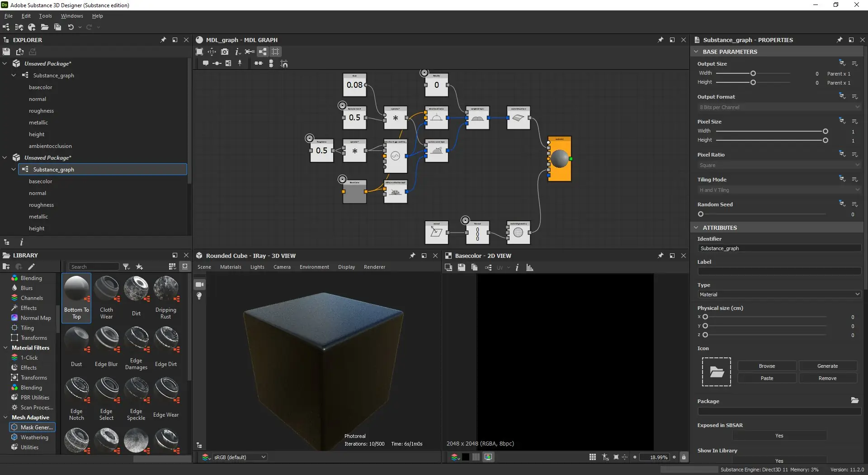868x475 pixels.
Task: Click the Browse button for Icon
Action: tap(767, 366)
